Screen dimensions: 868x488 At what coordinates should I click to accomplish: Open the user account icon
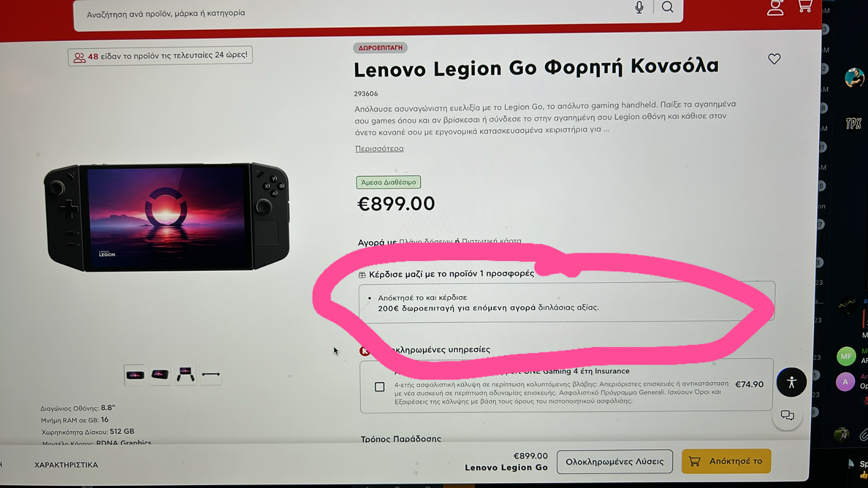point(775,7)
